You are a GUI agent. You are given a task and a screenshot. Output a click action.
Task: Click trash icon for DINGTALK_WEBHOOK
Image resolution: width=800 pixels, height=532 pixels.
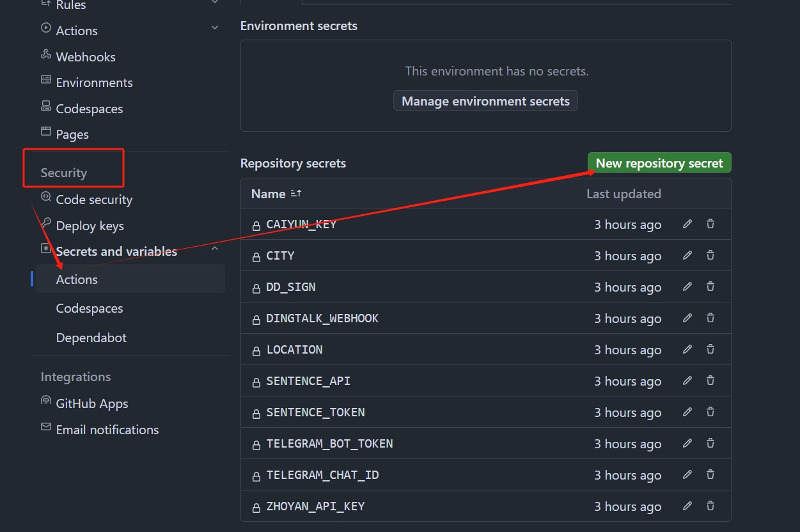coord(710,318)
